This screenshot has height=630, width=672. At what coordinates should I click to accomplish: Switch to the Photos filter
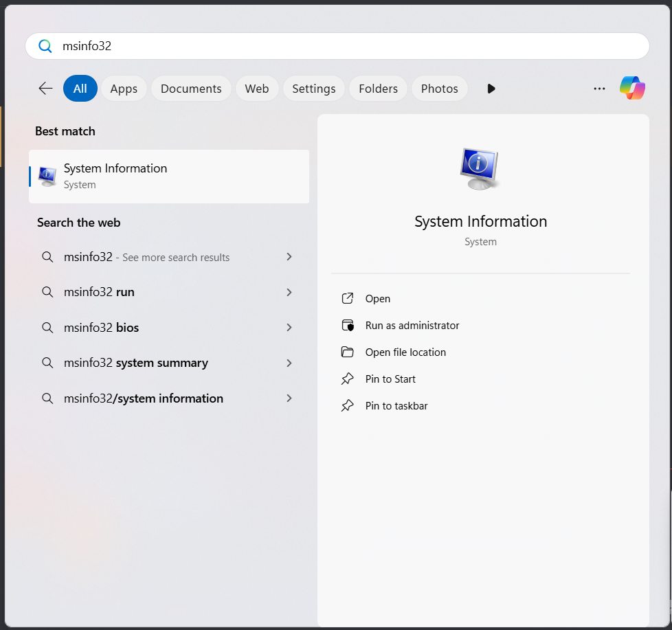(x=439, y=89)
